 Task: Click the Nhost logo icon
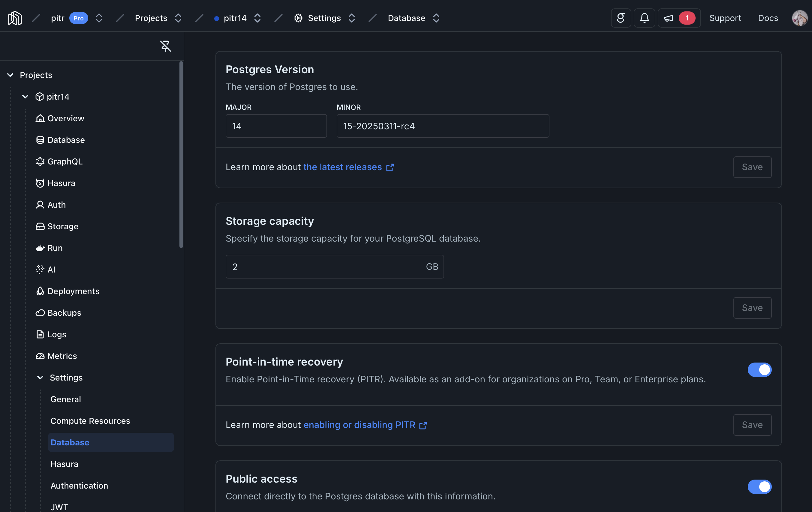[15, 18]
